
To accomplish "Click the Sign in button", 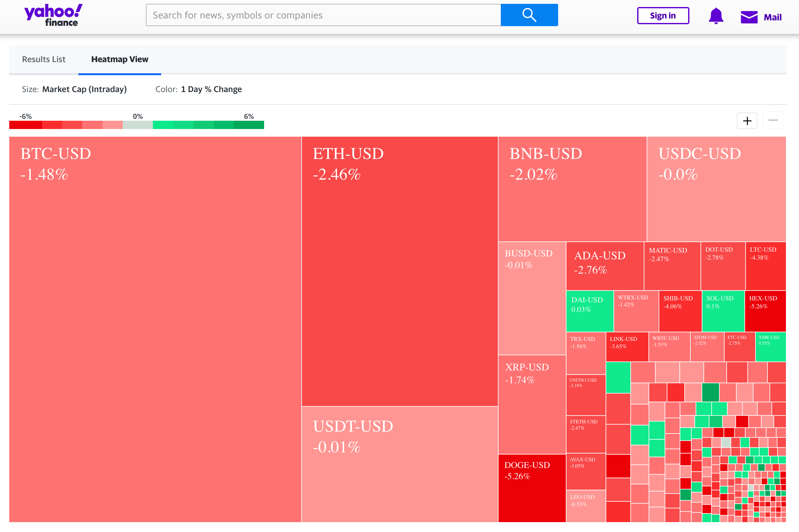I will pos(663,15).
